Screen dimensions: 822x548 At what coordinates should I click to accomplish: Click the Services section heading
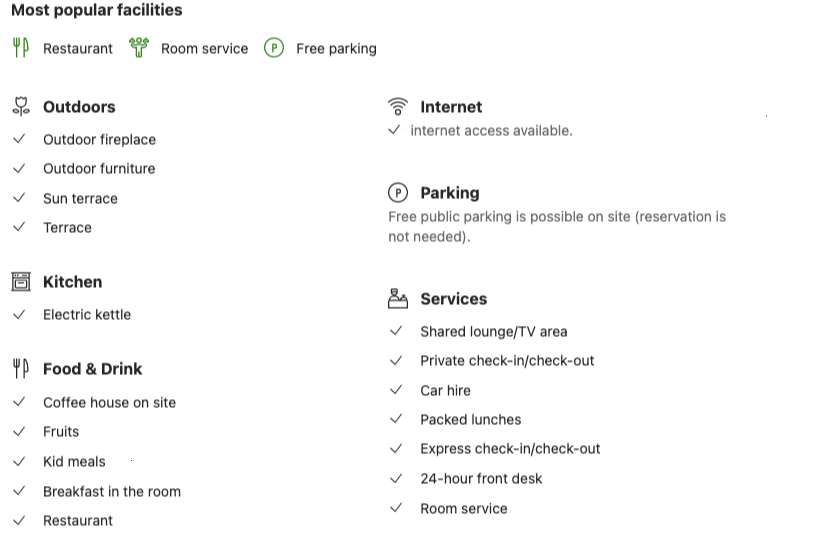(454, 299)
